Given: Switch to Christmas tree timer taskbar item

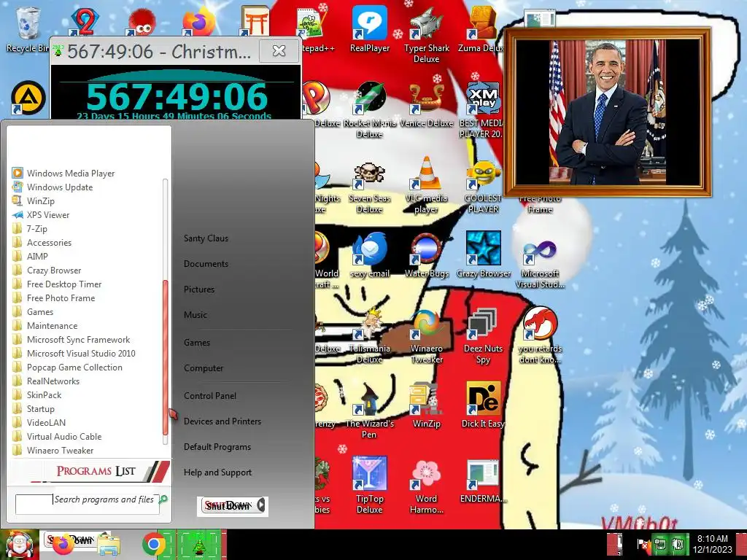Looking at the screenshot, I should 199,545.
